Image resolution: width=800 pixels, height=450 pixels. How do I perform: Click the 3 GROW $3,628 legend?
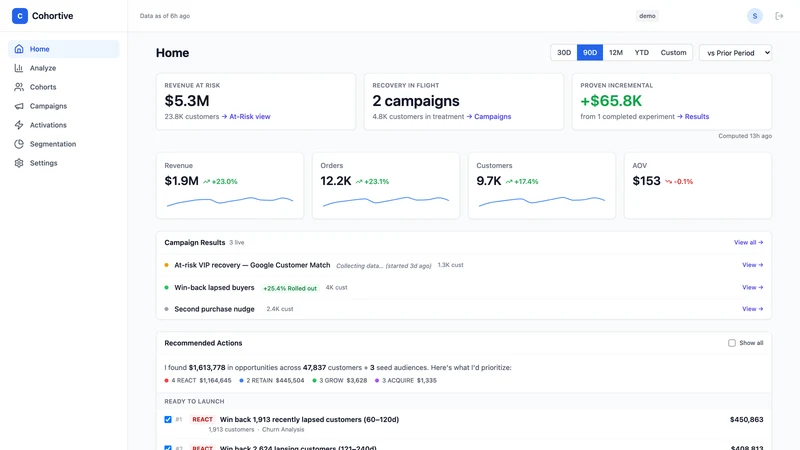click(339, 381)
